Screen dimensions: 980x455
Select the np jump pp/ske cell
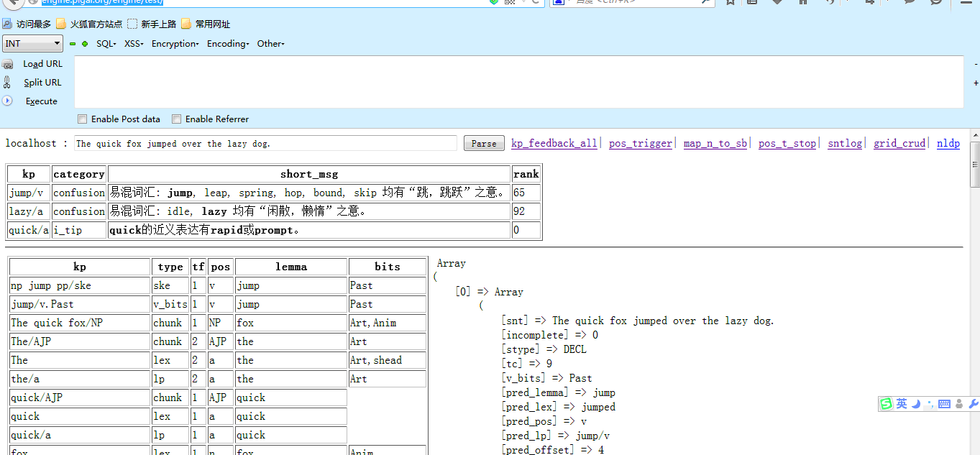pos(80,285)
